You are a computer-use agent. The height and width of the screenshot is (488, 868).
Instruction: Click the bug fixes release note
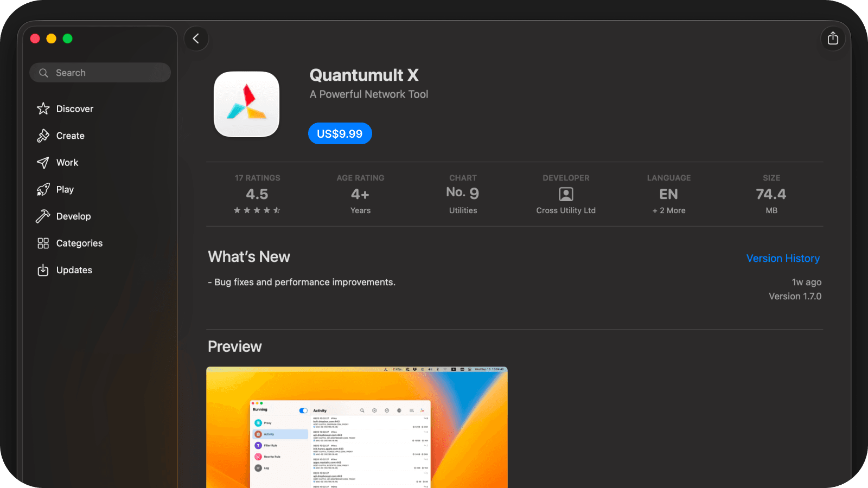coord(302,282)
